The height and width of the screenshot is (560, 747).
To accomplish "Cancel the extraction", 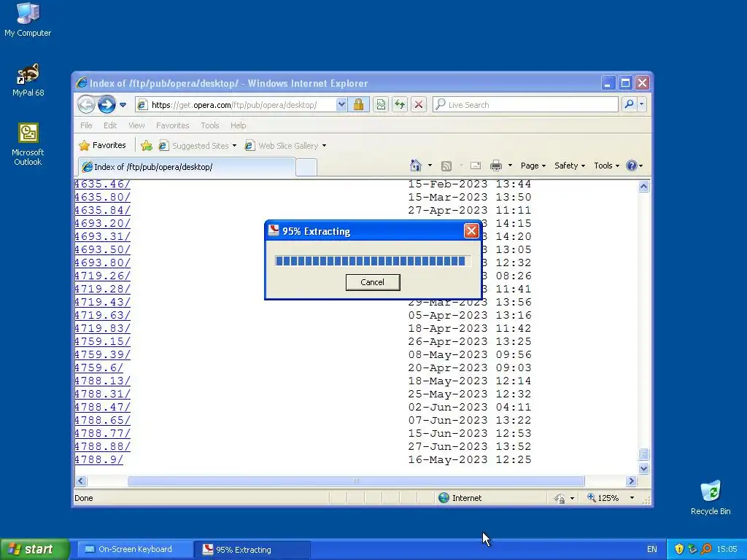I will click(373, 282).
